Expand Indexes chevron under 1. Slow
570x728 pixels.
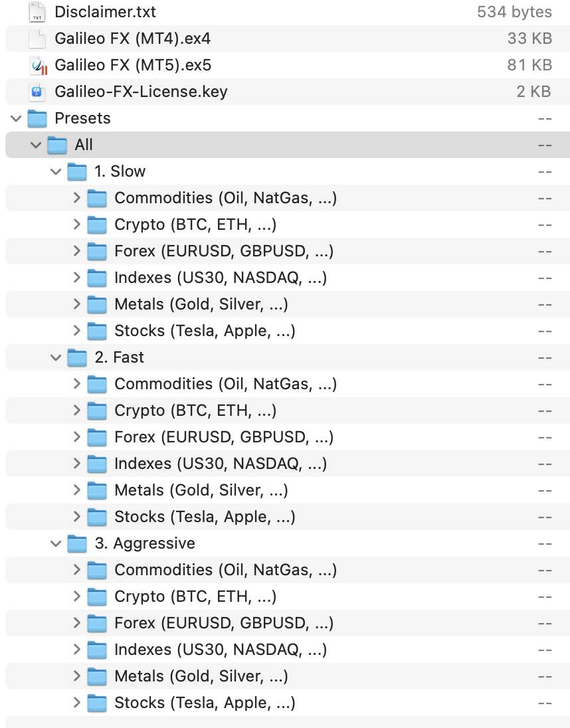click(77, 278)
